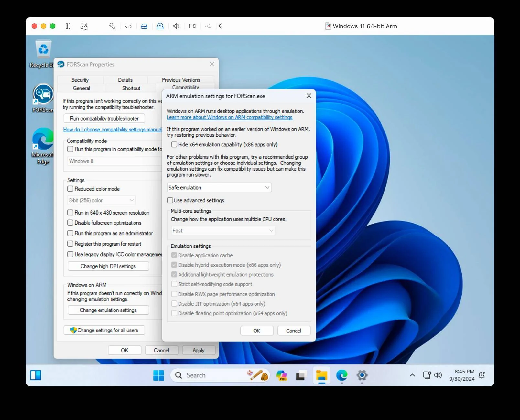Select the Microsoft Edge desktop shortcut
The height and width of the screenshot is (420, 520).
click(43, 146)
